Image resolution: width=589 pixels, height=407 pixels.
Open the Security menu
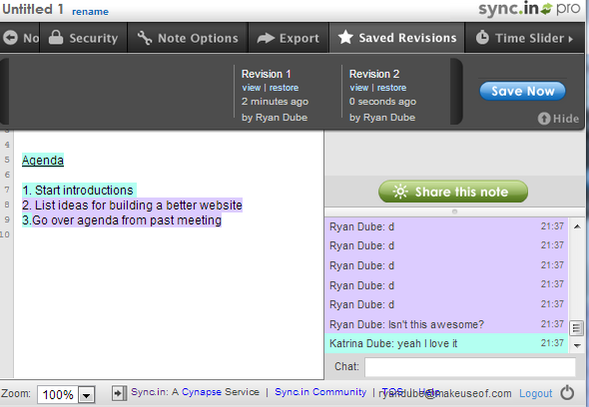click(x=83, y=38)
